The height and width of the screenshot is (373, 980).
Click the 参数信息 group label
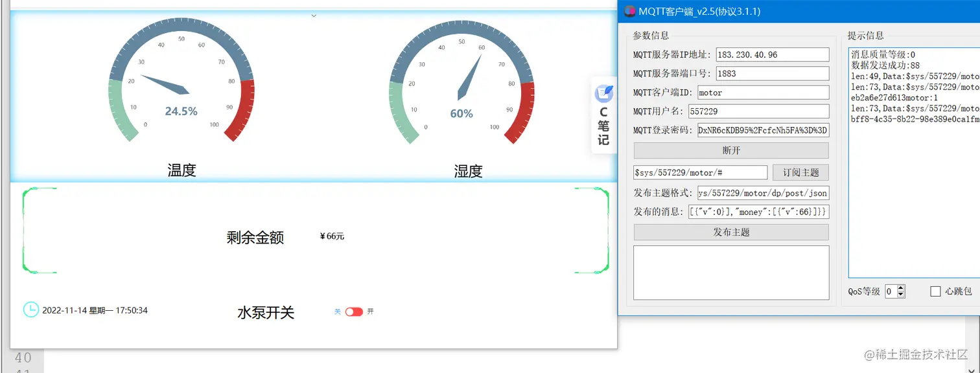[651, 35]
